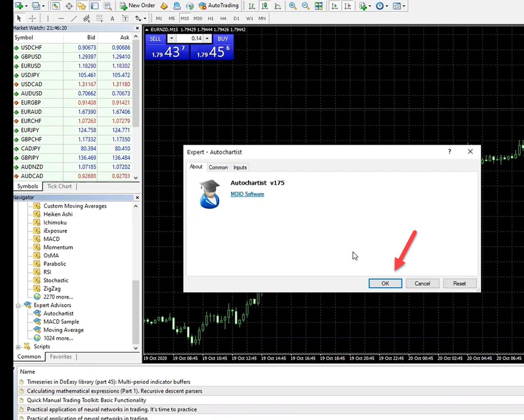Open the Common tab in Expert dialog
Image resolution: width=524 pixels, height=420 pixels.
click(218, 167)
